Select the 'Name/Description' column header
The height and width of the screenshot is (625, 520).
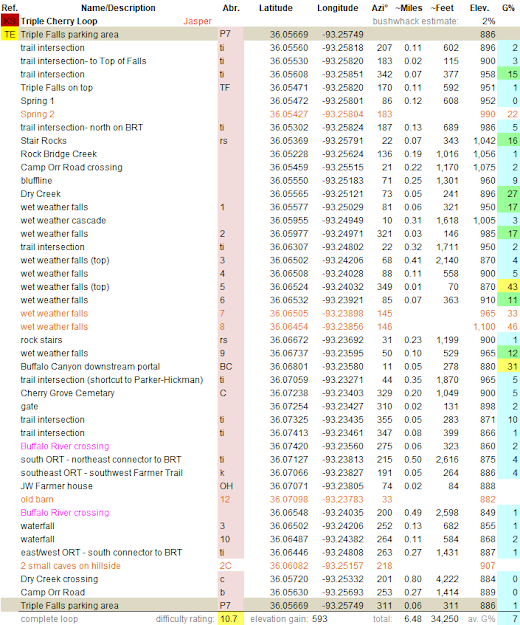(118, 8)
